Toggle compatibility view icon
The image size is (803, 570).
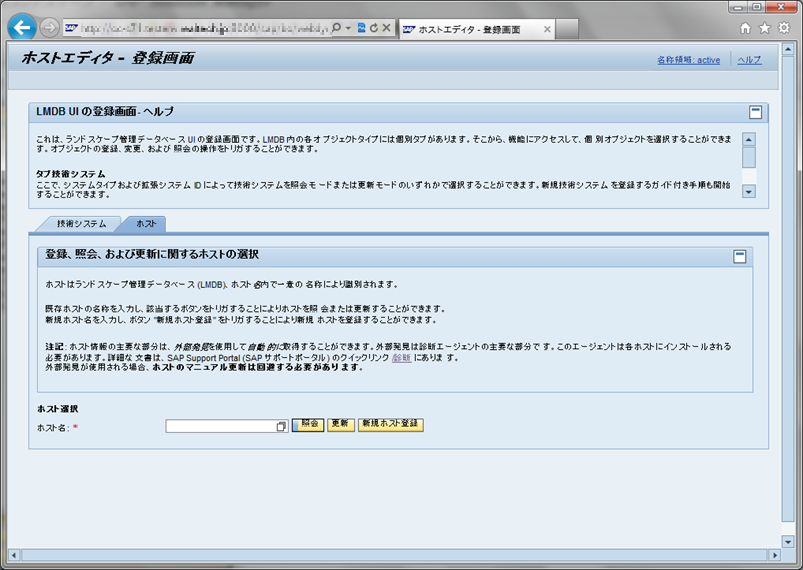click(362, 28)
